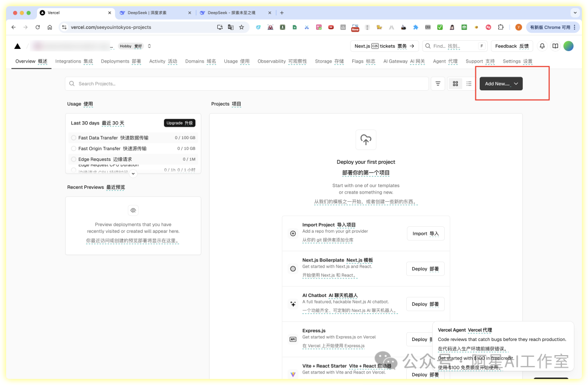This screenshot has width=588, height=385.
Task: Click the Chrome profile avatar
Action: tap(518, 27)
